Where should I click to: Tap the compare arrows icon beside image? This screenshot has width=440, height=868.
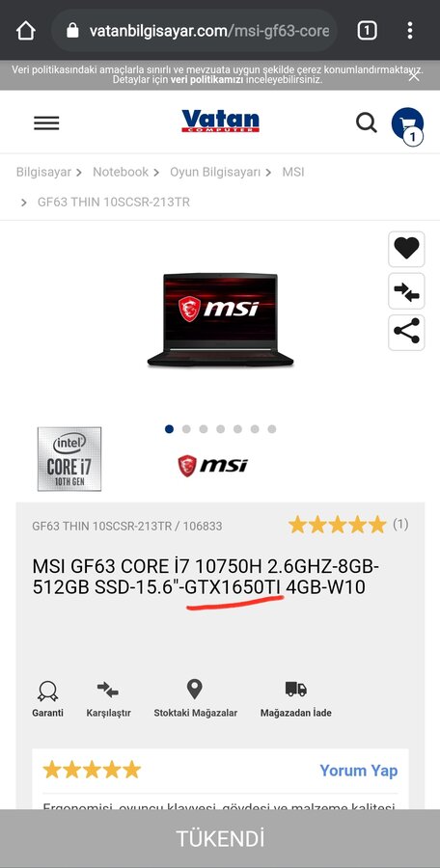[406, 290]
